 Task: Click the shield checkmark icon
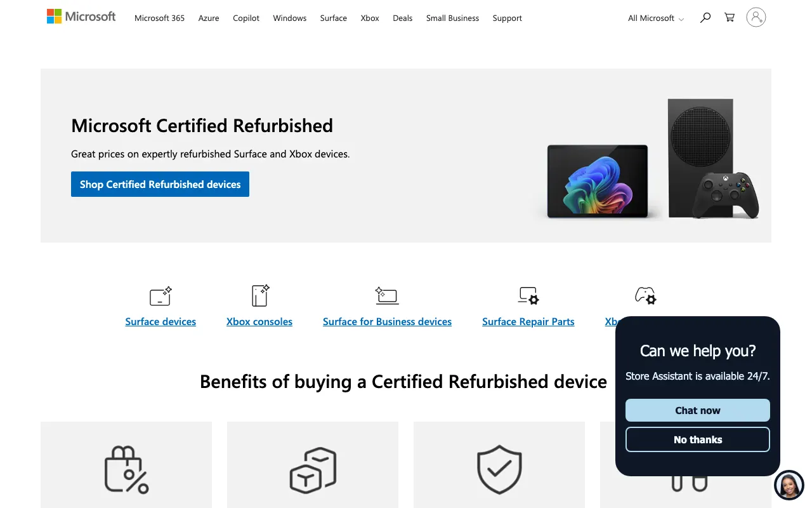point(499,470)
